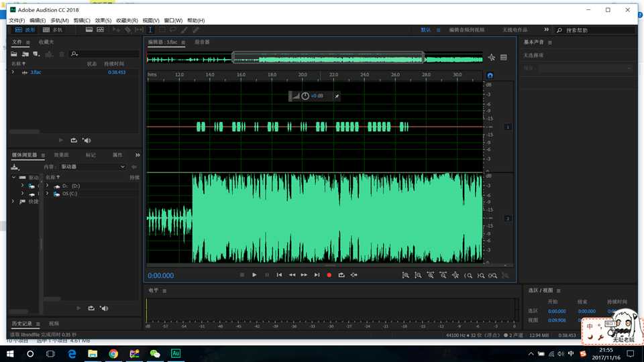Image resolution: width=644 pixels, height=362 pixels.
Task: Switch to Favorites tab next to Files
Action: click(x=46, y=42)
